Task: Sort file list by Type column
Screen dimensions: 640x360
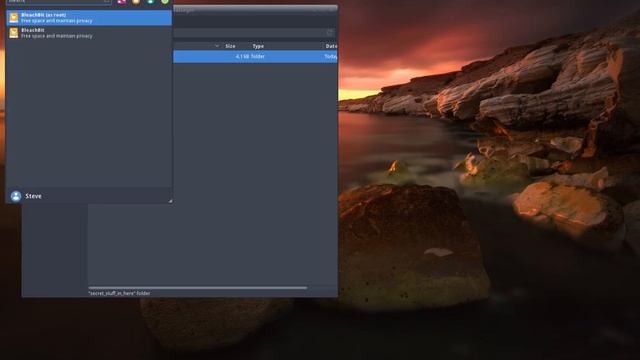Action: pos(258,46)
